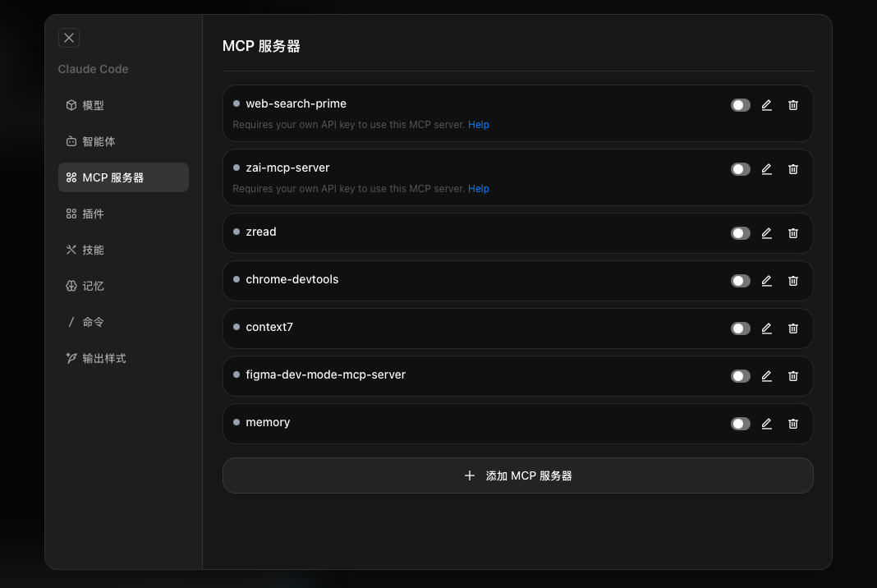Open Help link under web-search-prime
The width and height of the screenshot is (877, 588).
click(478, 125)
